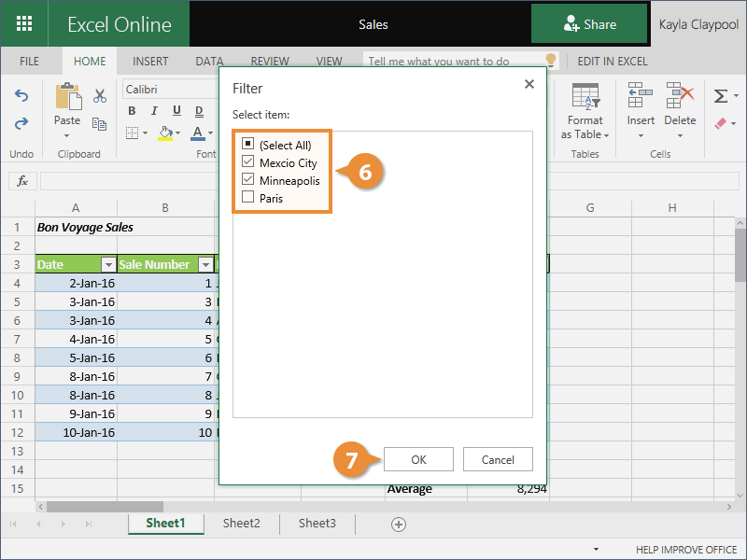Switch to the Sheet2 tab
This screenshot has height=560, width=747.
coord(241,524)
